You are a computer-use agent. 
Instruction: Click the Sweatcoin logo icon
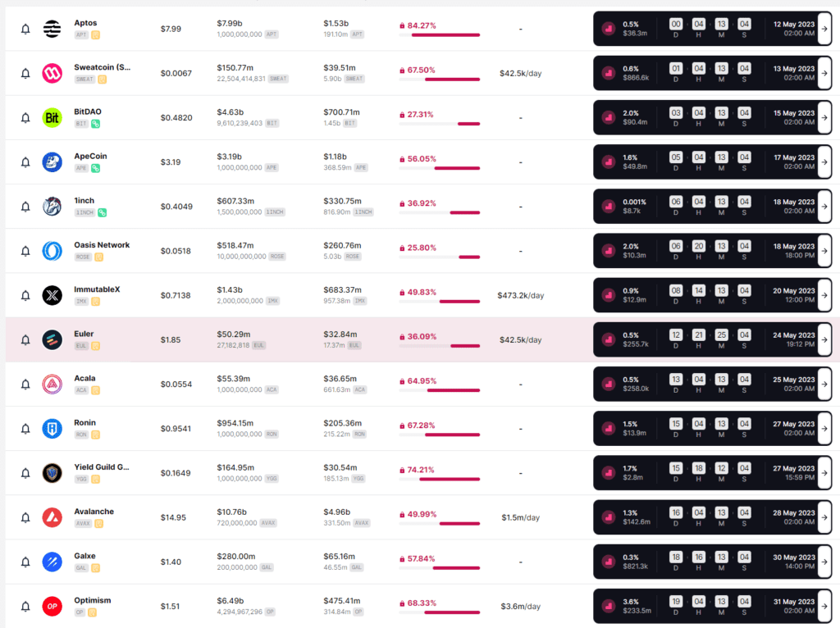click(x=52, y=73)
